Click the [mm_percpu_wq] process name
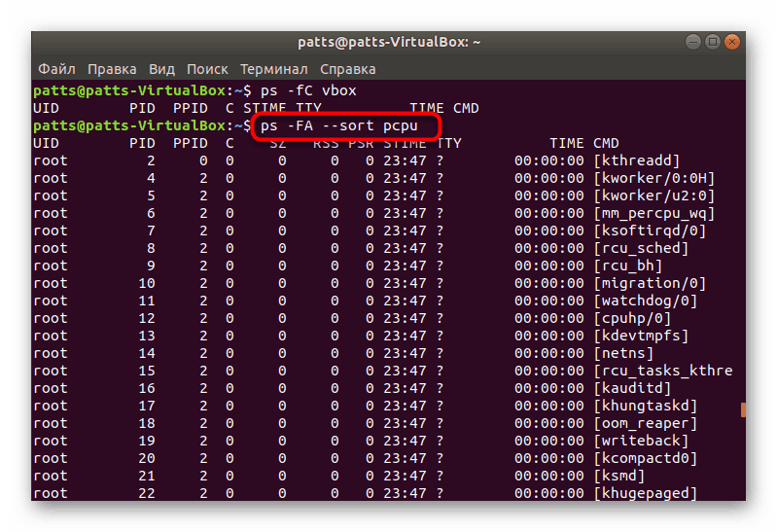777x532 pixels. click(654, 213)
